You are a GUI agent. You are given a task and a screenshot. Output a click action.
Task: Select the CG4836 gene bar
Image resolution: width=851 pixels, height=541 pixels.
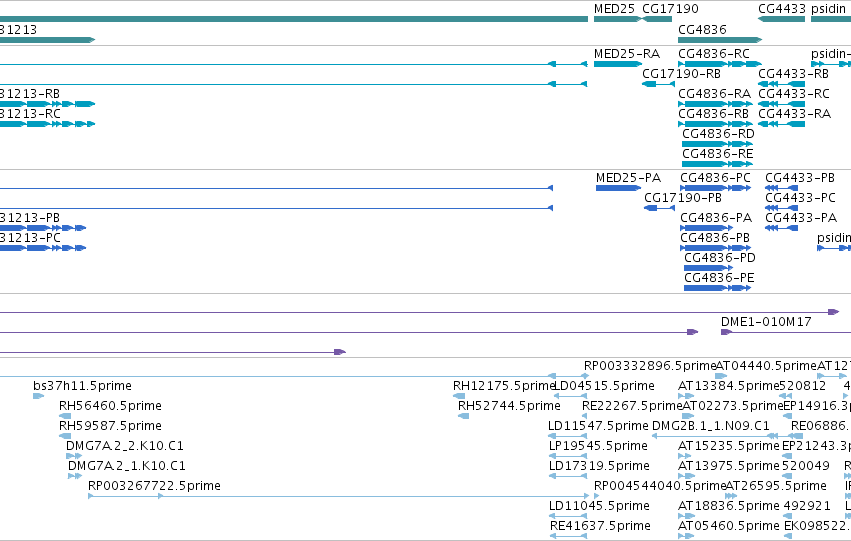coord(720,40)
